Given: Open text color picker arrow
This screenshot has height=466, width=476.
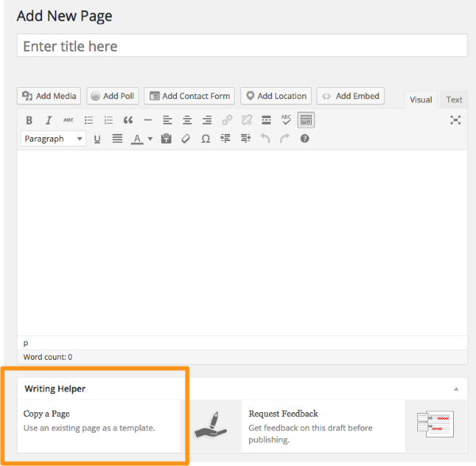Looking at the screenshot, I should [150, 139].
